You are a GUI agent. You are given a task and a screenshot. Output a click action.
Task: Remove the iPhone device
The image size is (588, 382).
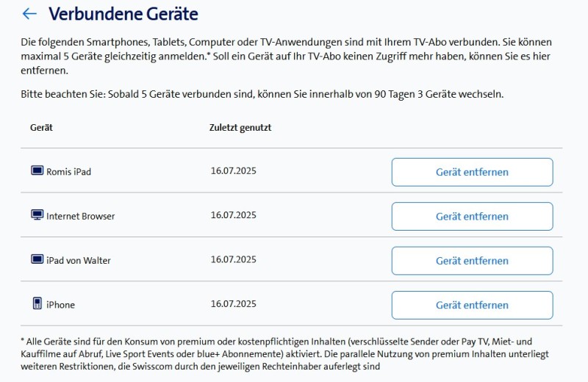coord(472,305)
